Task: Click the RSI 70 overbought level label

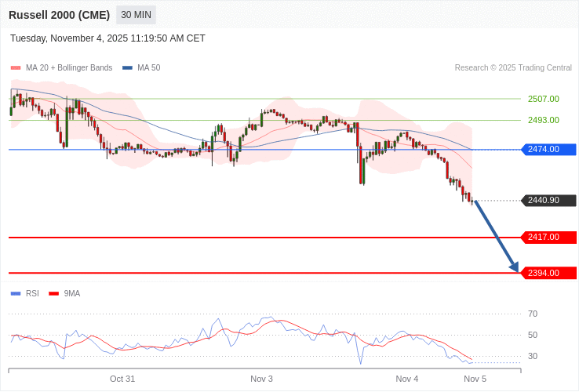Action: [x=533, y=314]
